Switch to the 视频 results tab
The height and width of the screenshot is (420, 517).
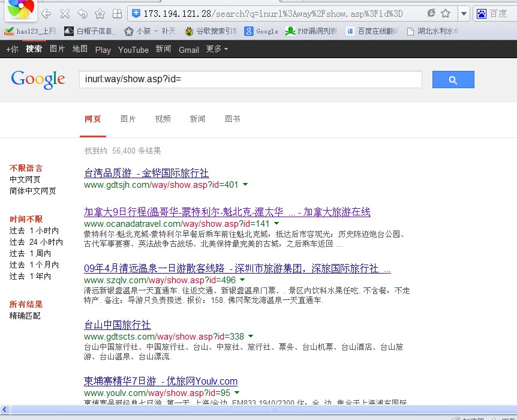click(x=163, y=119)
